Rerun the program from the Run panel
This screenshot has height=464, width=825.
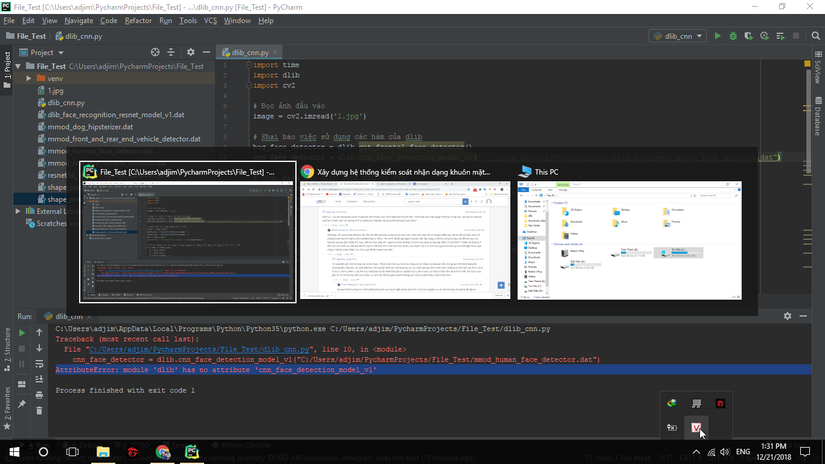(22, 332)
